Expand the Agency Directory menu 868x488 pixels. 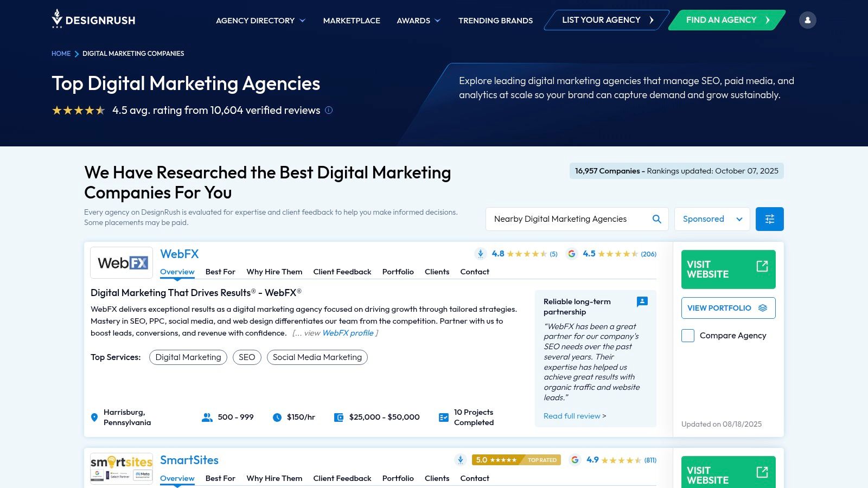(260, 21)
